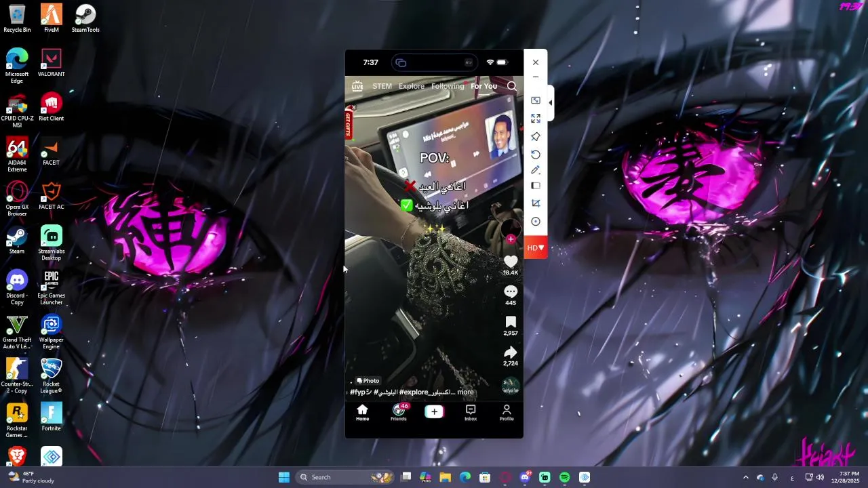Switch to the STEM feed tab
This screenshot has width=868, height=488.
click(382, 86)
